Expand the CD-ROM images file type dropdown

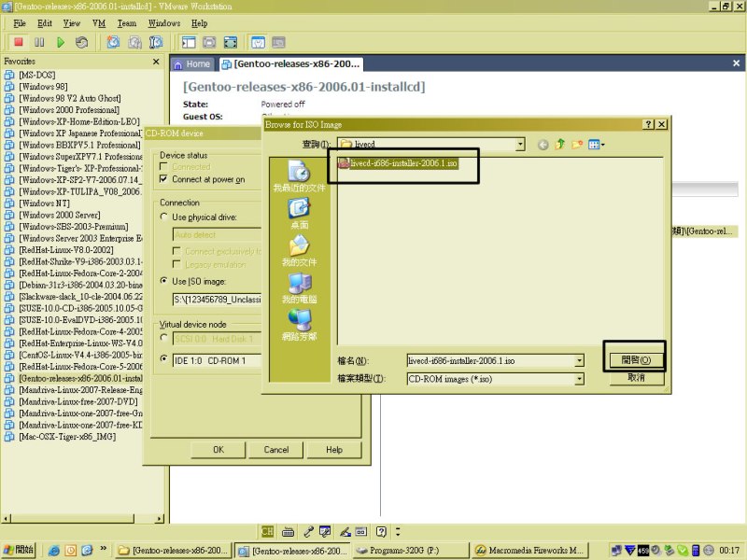tap(579, 379)
